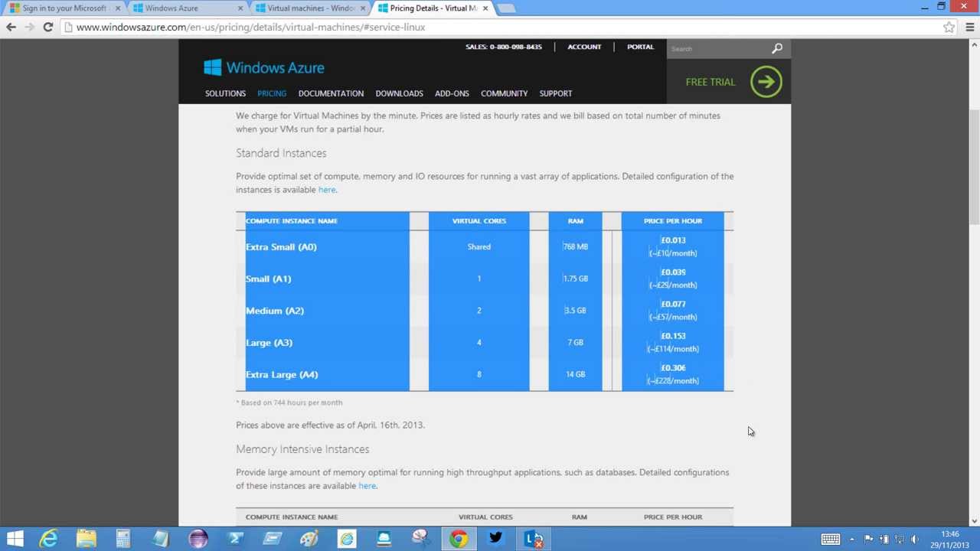980x551 pixels.
Task: Click the Account link
Action: click(x=584, y=47)
